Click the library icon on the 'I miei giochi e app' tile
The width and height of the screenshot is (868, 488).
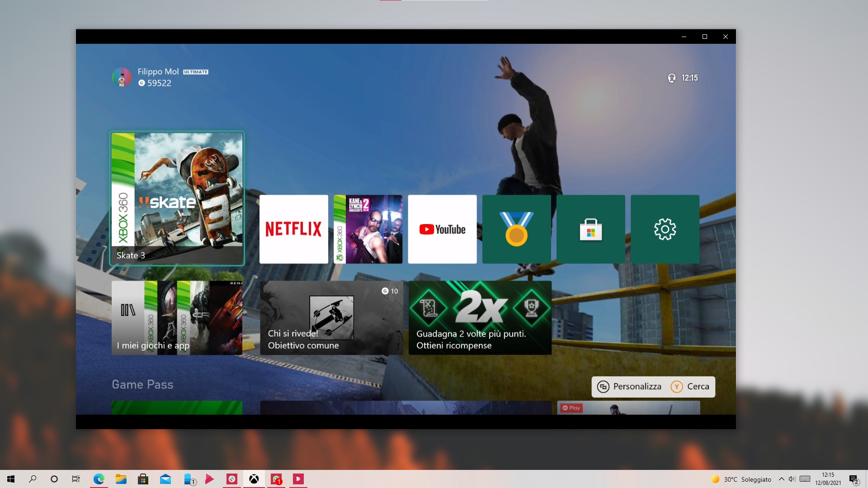tap(128, 310)
